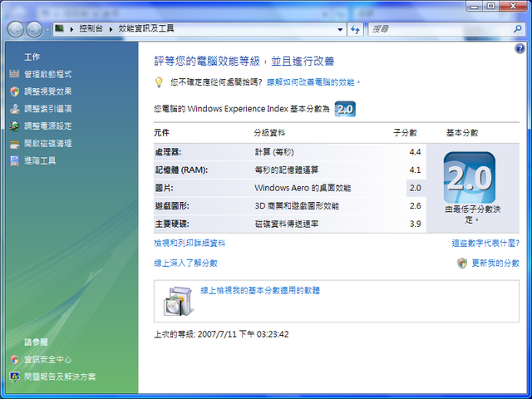Screen dimensions: 532x399
Task: Click the icon beside 進階工具
Action: (x=15, y=160)
